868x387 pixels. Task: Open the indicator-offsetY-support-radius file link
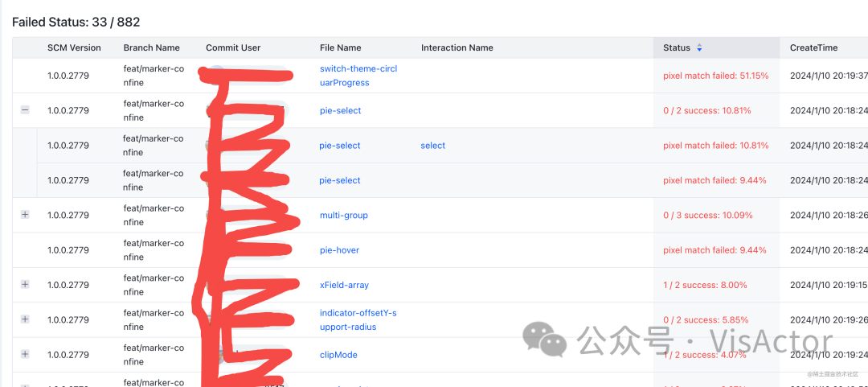(x=358, y=320)
